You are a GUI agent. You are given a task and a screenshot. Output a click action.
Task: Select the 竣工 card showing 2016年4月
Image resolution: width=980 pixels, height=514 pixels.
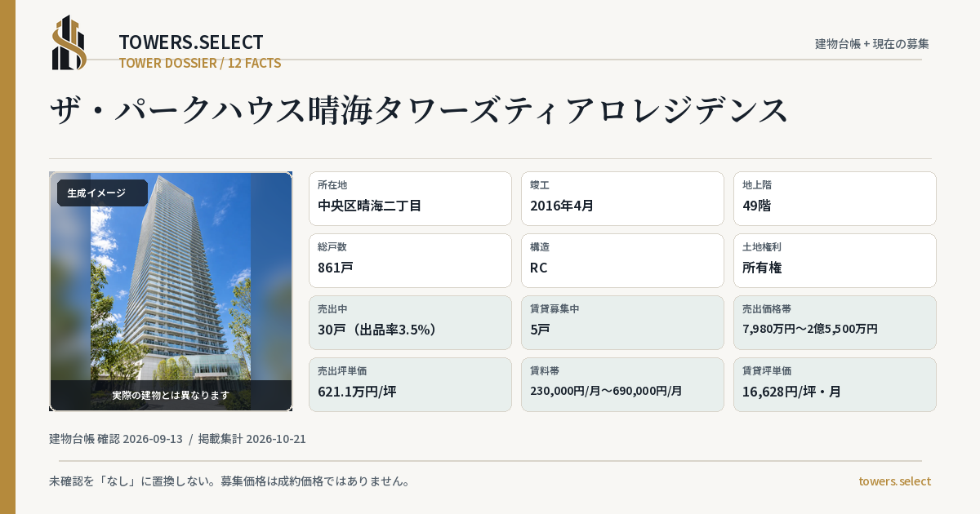pos(622,198)
